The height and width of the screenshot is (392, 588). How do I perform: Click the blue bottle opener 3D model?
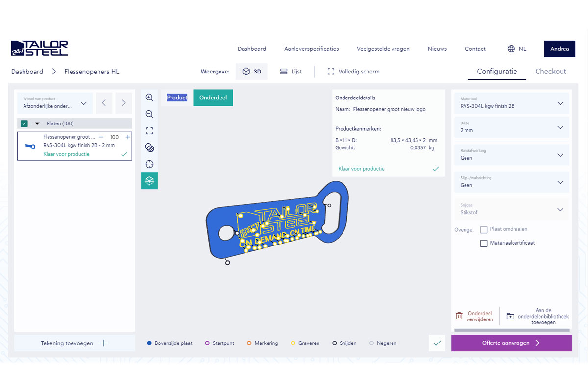(x=277, y=220)
